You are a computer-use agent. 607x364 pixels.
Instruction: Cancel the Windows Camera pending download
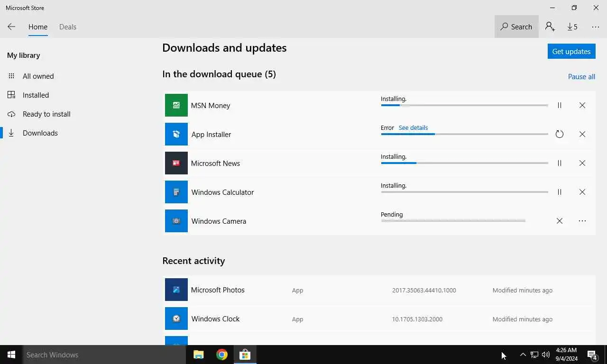(x=560, y=221)
